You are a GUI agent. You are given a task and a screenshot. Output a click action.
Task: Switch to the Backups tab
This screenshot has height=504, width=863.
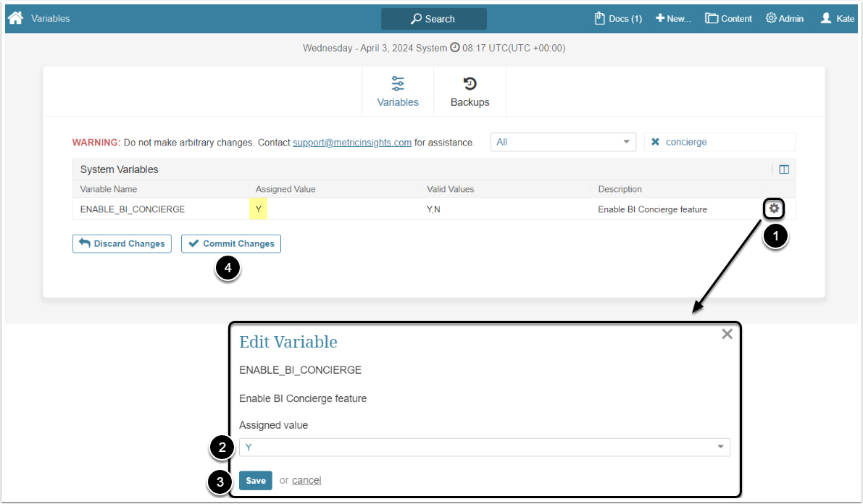click(x=470, y=92)
